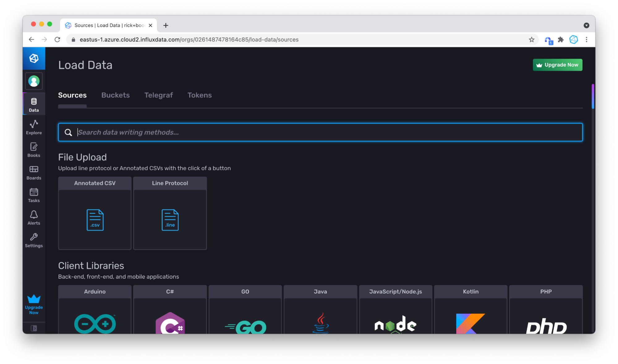Screen dimensions: 618x364
Task: Click the PHP card title
Action: pos(546,291)
